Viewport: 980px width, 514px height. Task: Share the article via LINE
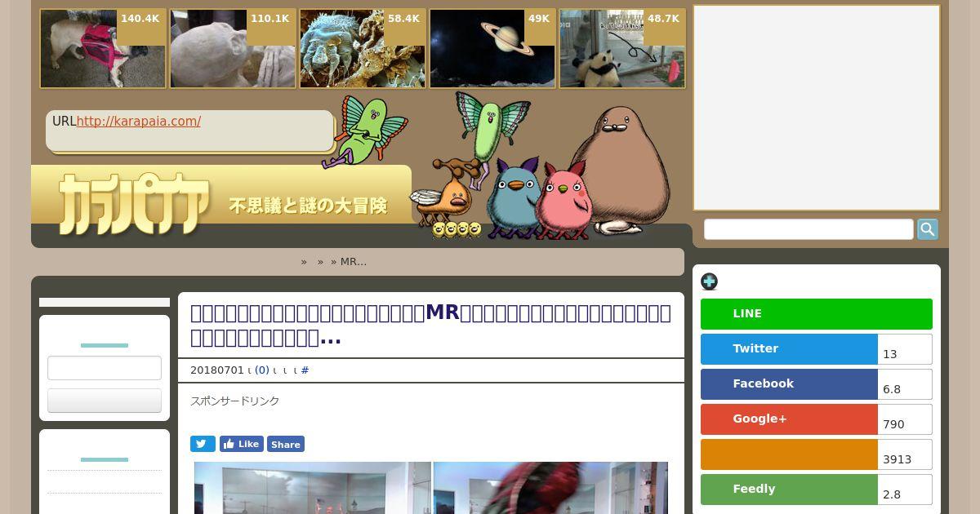coord(816,314)
